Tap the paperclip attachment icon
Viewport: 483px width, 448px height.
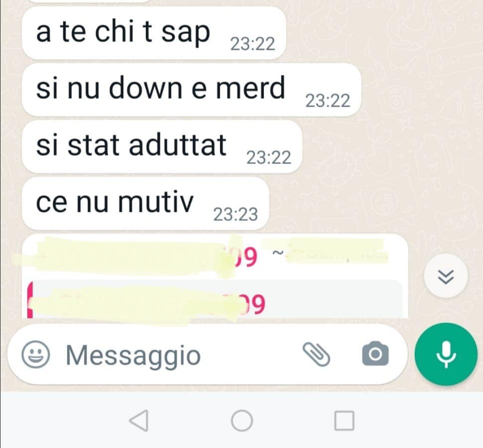click(316, 354)
